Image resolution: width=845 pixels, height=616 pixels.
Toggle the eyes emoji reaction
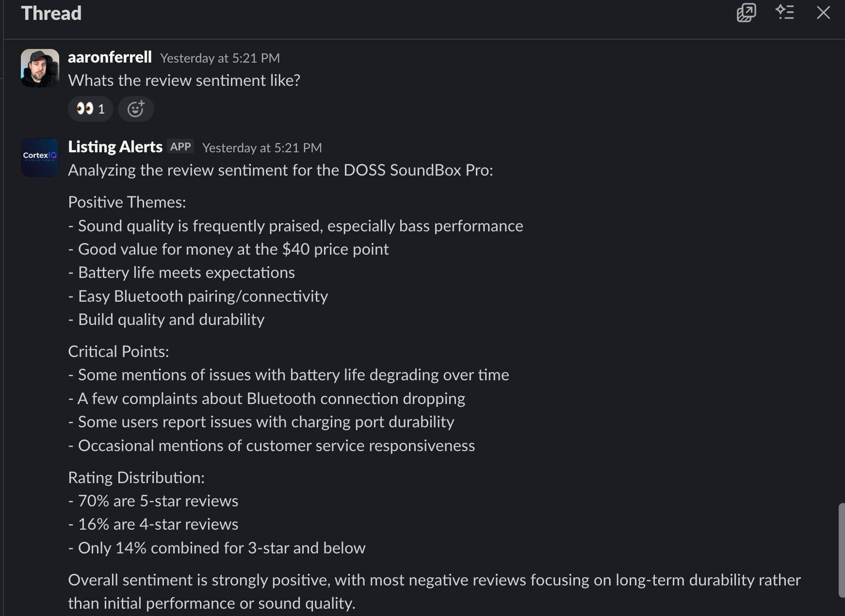point(91,109)
